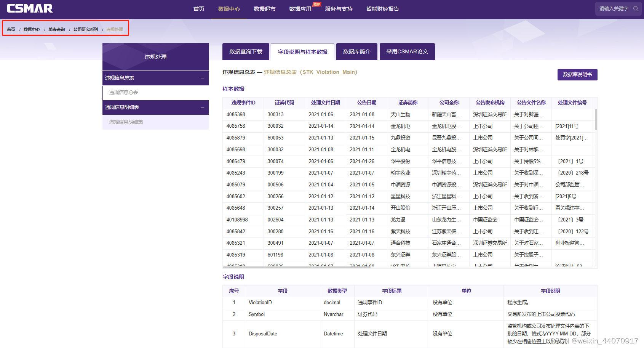644x348 pixels.
Task: Click the 数据库说明书 button
Action: 577,75
